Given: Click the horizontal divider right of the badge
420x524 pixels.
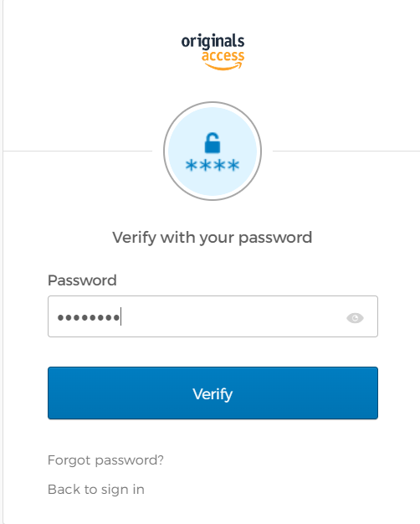Looking at the screenshot, I should pyautogui.click(x=346, y=151).
